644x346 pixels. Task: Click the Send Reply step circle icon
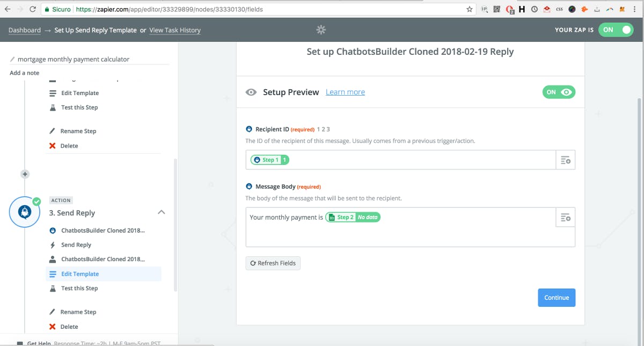tap(24, 212)
